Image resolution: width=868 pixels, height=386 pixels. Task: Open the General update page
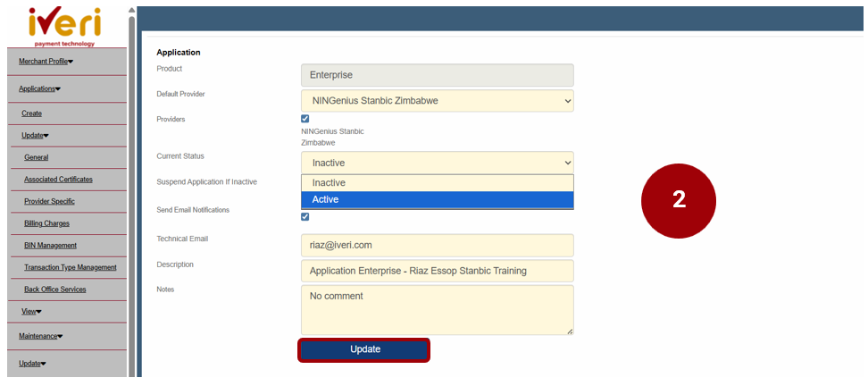click(x=36, y=157)
